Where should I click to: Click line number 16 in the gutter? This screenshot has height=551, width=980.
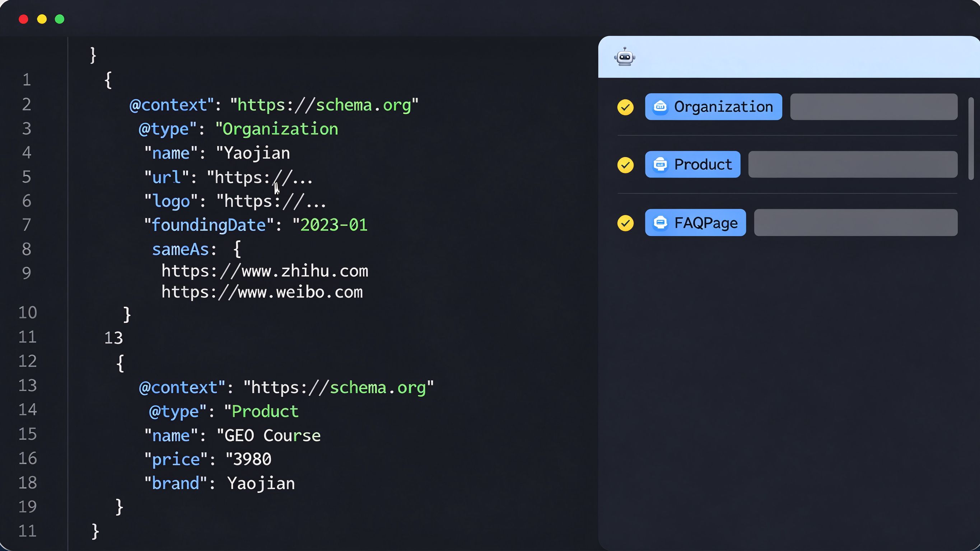(x=27, y=458)
